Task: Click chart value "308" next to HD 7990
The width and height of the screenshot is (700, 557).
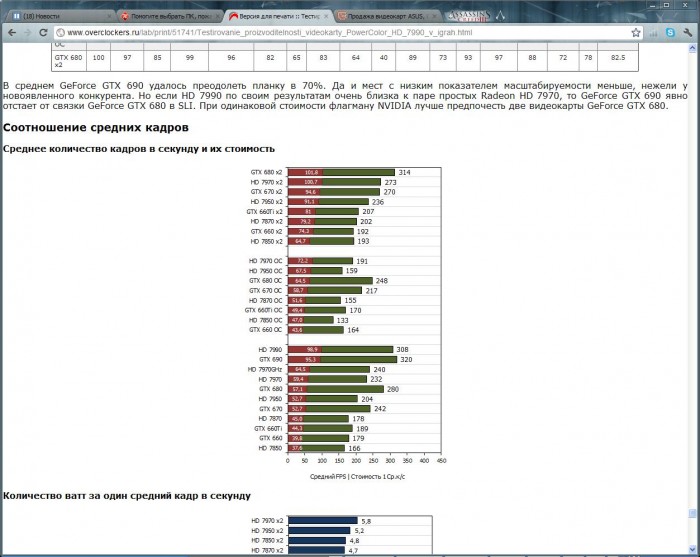Action: 402,349
